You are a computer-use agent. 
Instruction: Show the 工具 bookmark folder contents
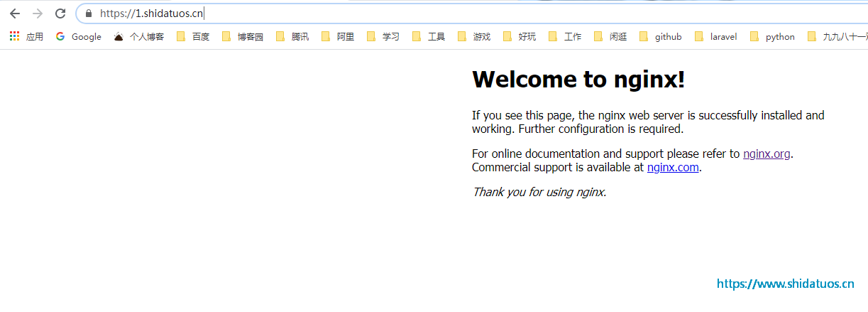(429, 37)
